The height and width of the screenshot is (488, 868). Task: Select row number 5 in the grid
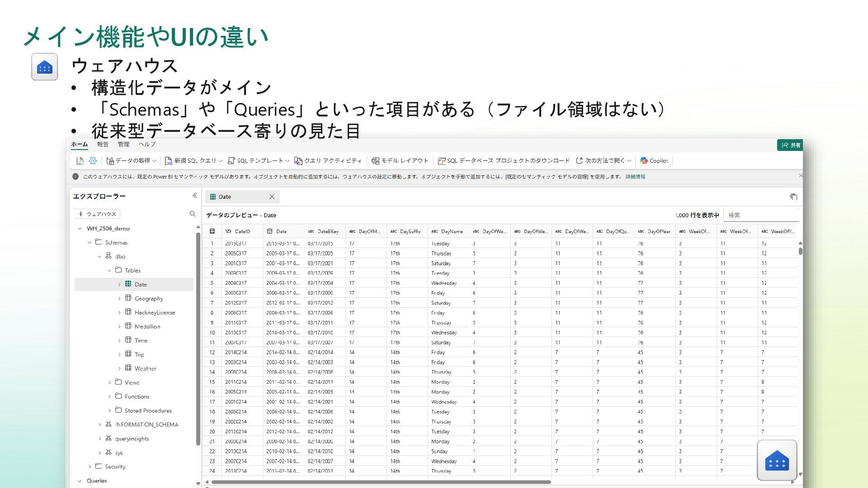[212, 283]
